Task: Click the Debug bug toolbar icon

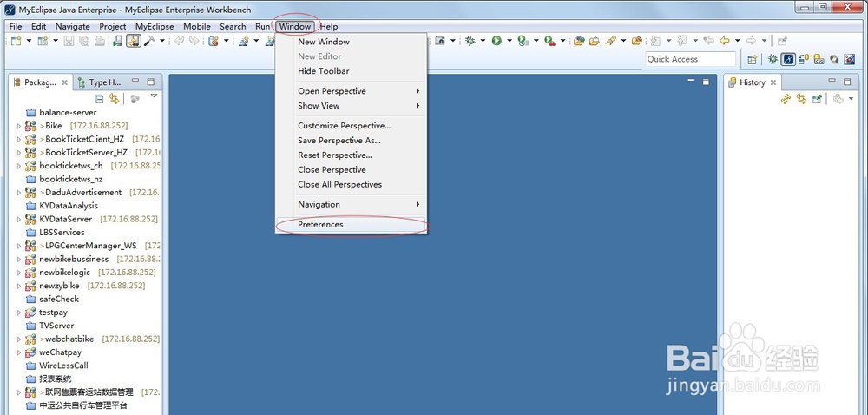Action: click(x=470, y=41)
